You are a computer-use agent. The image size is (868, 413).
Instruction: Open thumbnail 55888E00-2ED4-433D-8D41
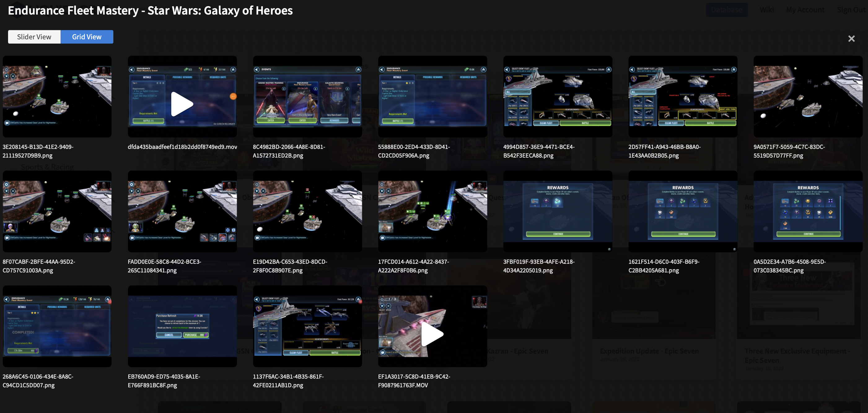[432, 96]
